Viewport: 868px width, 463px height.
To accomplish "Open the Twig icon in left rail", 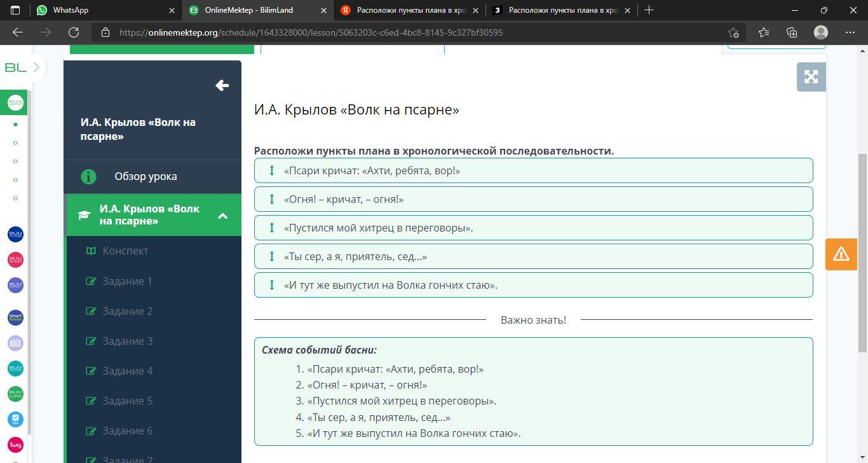I will pyautogui.click(x=15, y=445).
